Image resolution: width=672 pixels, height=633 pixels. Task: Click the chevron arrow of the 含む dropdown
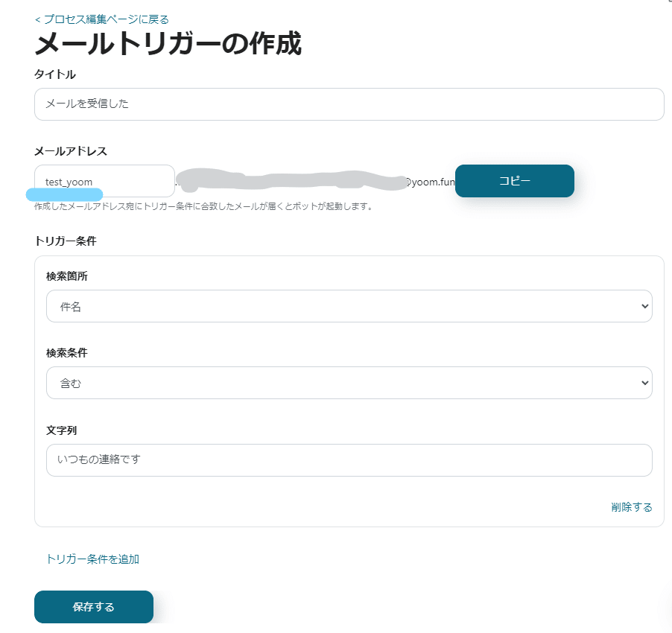(x=644, y=383)
